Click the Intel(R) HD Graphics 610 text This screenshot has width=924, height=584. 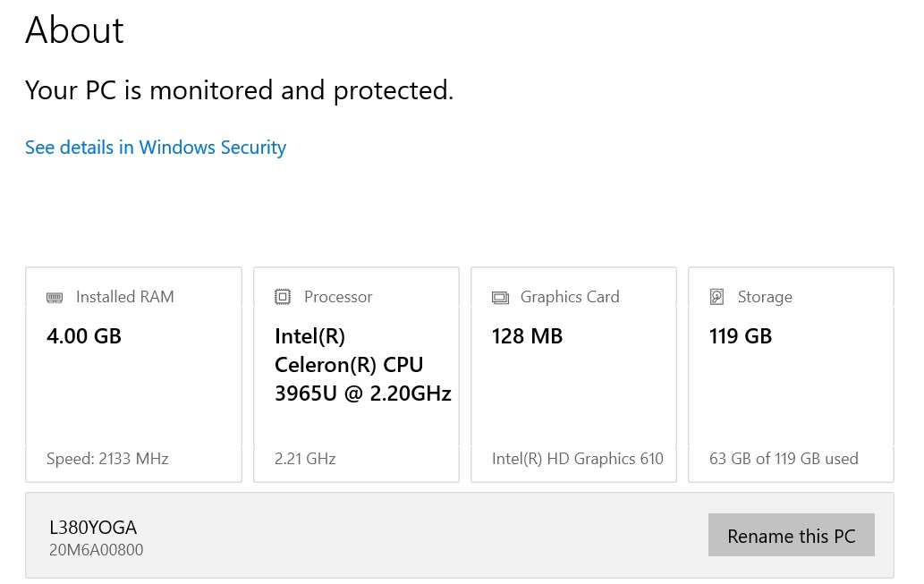[x=578, y=459]
